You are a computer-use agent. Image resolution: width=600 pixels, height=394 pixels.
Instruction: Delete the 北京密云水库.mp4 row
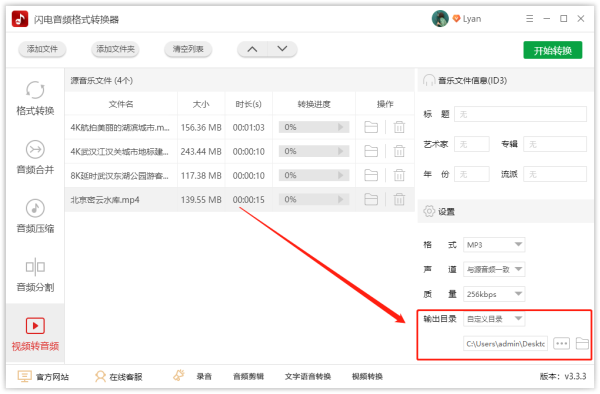pos(399,199)
